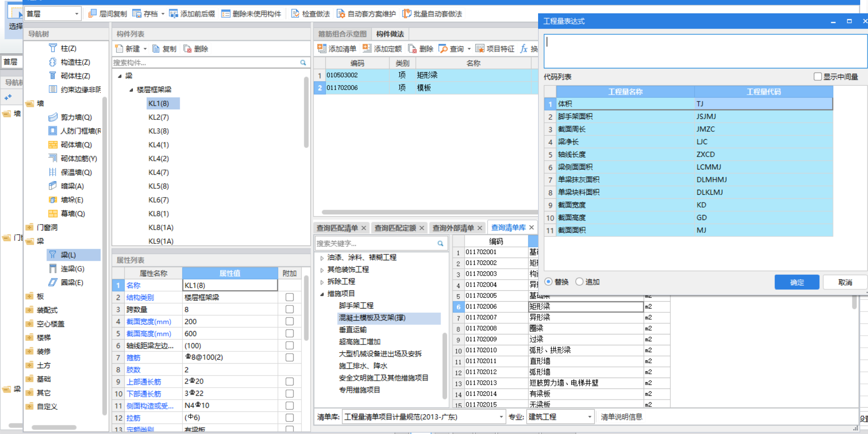Open the 清单库 dropdown

tap(501, 417)
